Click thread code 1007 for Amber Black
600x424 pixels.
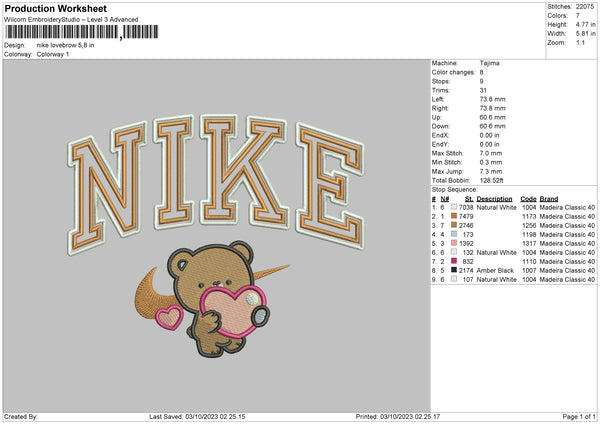click(x=529, y=271)
